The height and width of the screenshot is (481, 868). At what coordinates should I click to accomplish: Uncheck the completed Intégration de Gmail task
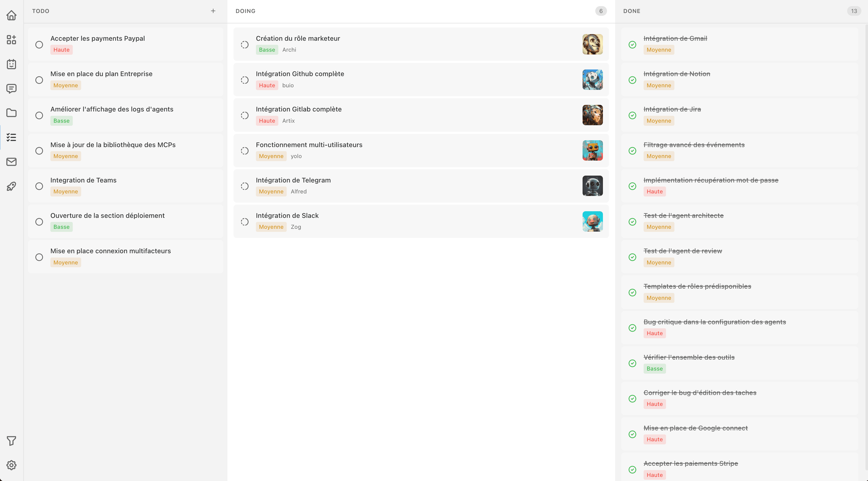pos(632,45)
